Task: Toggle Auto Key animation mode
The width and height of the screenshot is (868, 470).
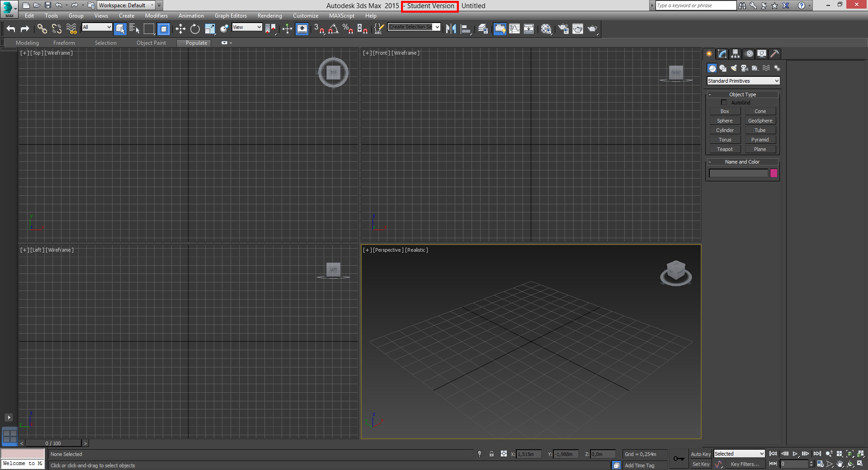Action: 700,454
